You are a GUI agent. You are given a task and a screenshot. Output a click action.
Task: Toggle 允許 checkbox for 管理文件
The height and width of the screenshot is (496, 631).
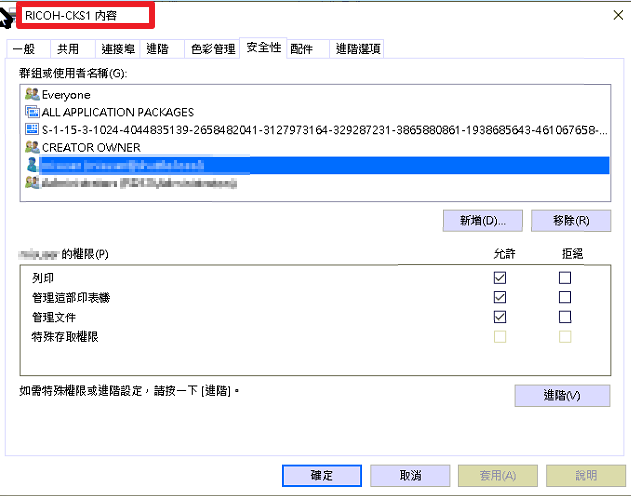[500, 317]
